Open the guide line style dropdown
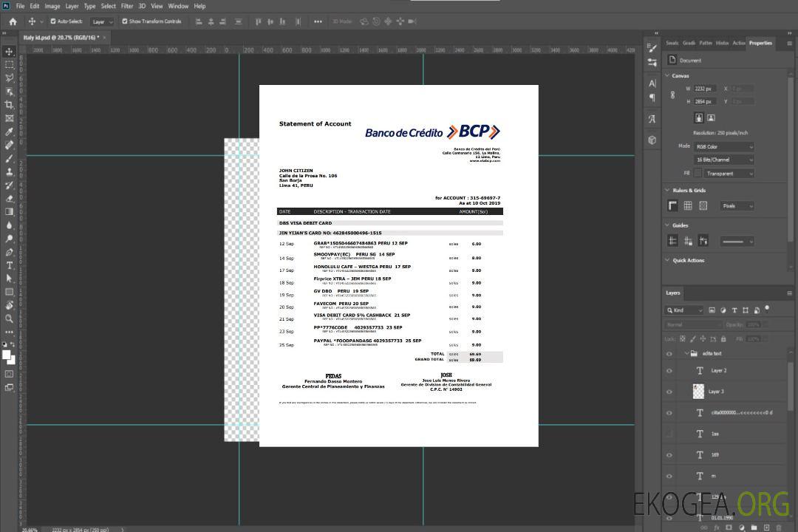The width and height of the screenshot is (798, 532). pyautogui.click(x=737, y=242)
